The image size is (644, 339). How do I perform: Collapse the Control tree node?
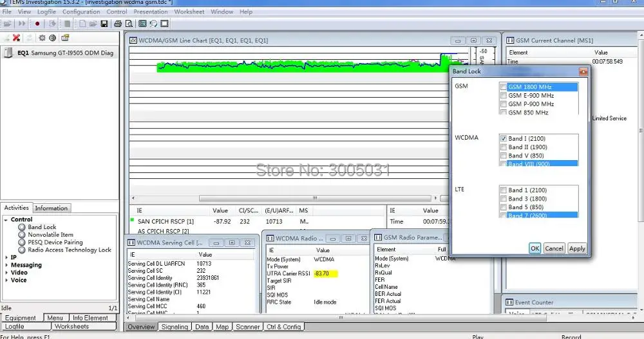point(6,220)
